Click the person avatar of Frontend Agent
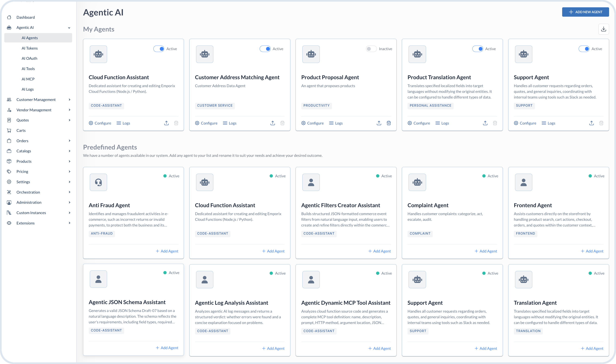The width and height of the screenshot is (616, 364). pyautogui.click(x=524, y=182)
